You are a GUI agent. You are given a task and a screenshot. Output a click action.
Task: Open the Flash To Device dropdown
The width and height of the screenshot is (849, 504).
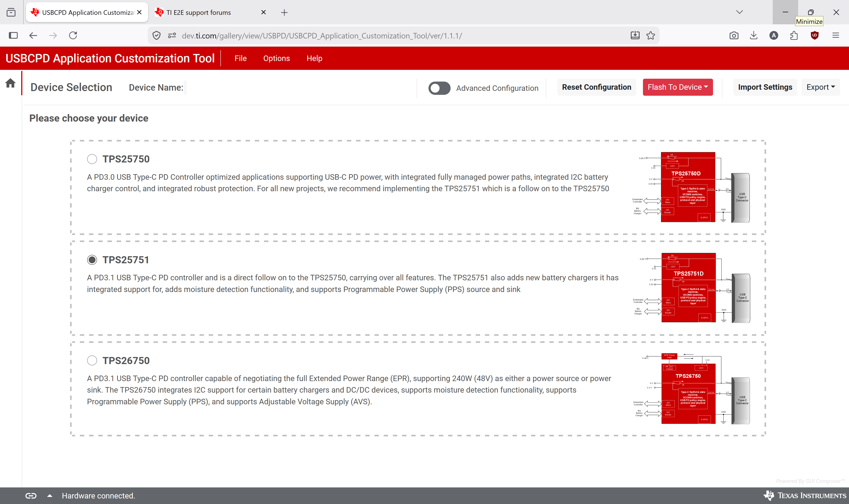[x=678, y=87]
